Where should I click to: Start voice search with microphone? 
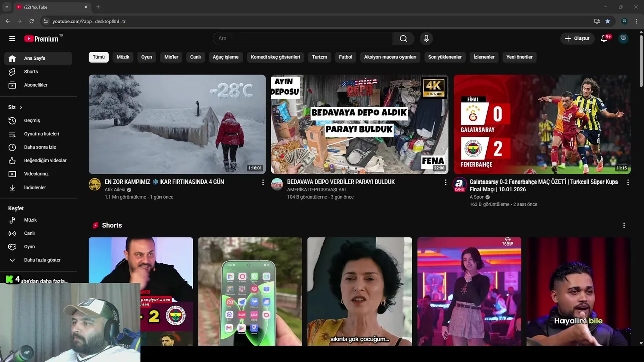pos(426,39)
